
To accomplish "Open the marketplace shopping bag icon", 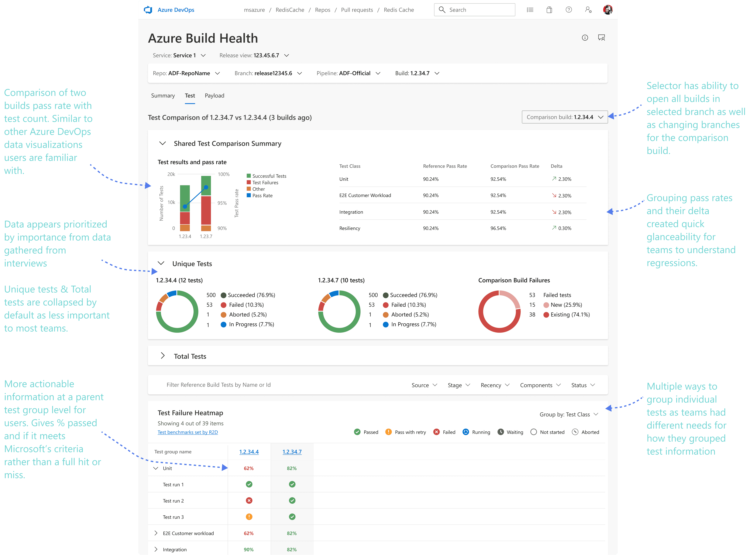I will click(549, 10).
